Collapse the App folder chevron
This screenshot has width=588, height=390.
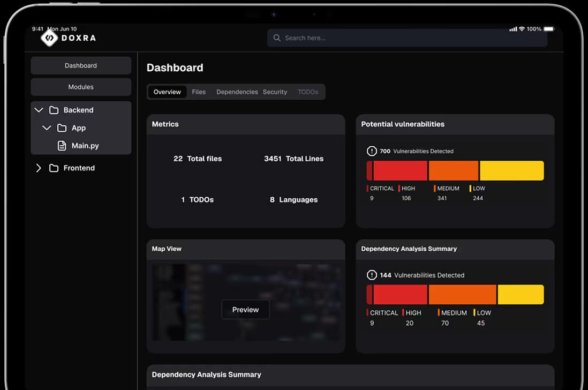coord(47,128)
